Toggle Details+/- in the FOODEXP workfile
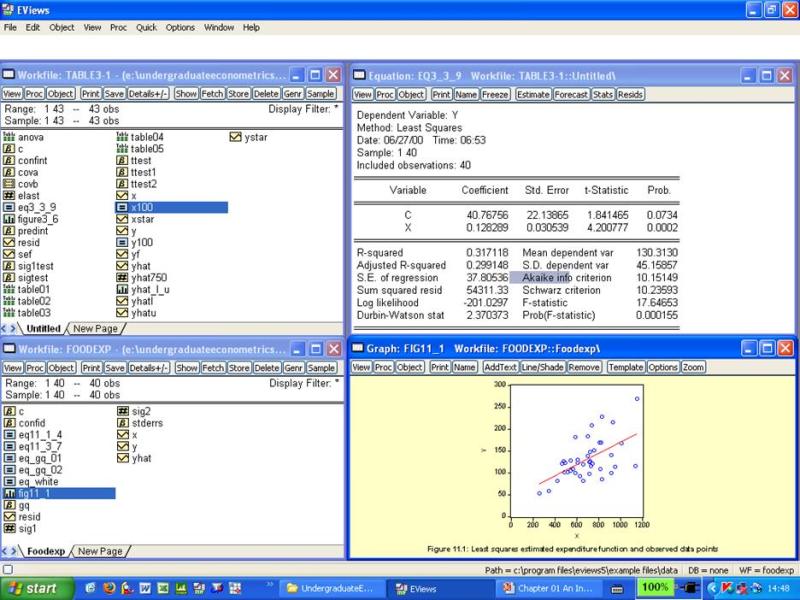The width and height of the screenshot is (800, 600). [x=149, y=368]
